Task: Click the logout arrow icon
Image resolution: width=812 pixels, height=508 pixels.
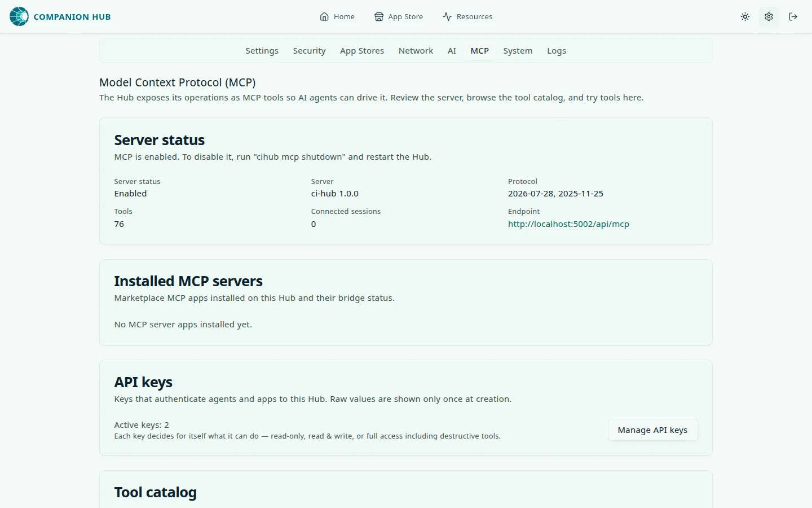Action: 793,17
